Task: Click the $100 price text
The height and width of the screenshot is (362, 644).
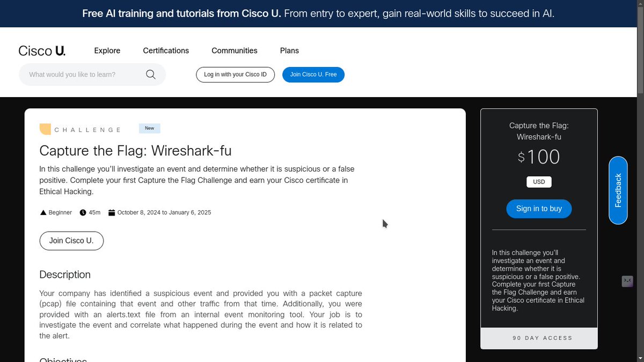Action: tap(539, 157)
